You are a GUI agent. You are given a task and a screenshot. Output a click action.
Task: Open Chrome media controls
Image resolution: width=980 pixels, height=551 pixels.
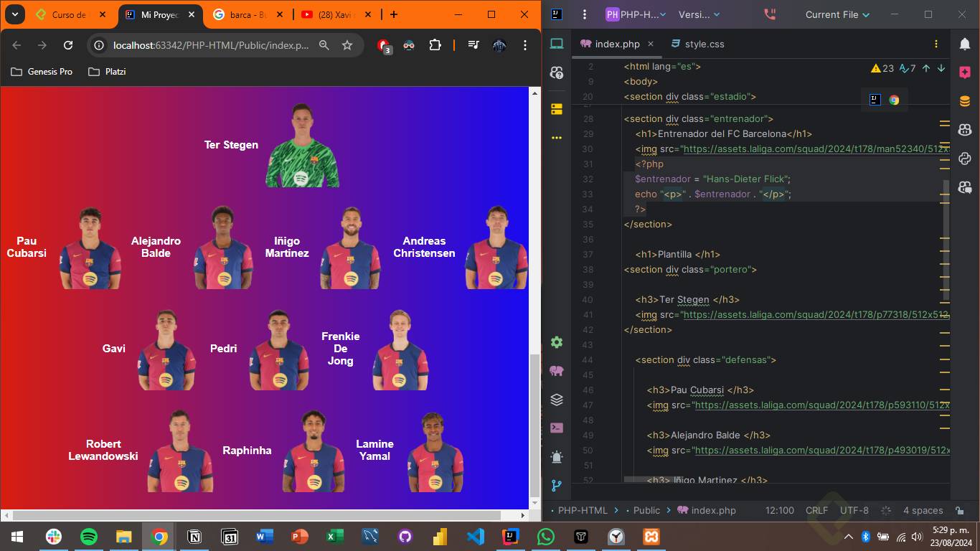click(x=473, y=45)
